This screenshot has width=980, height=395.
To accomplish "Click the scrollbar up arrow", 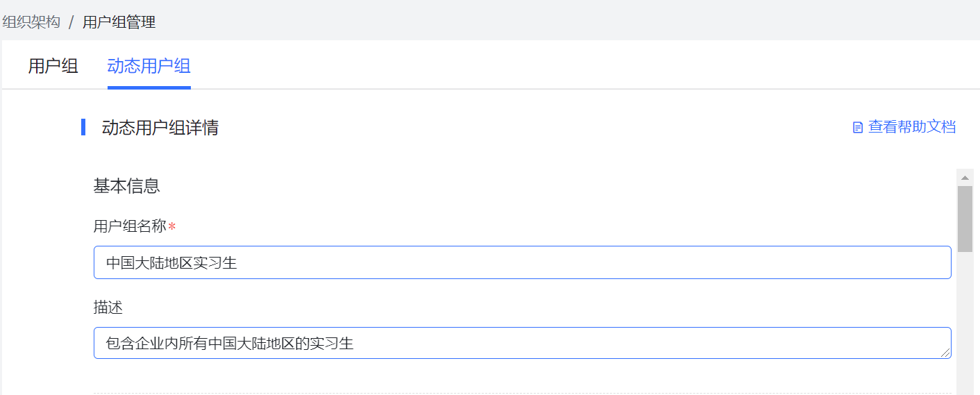I will tap(965, 178).
